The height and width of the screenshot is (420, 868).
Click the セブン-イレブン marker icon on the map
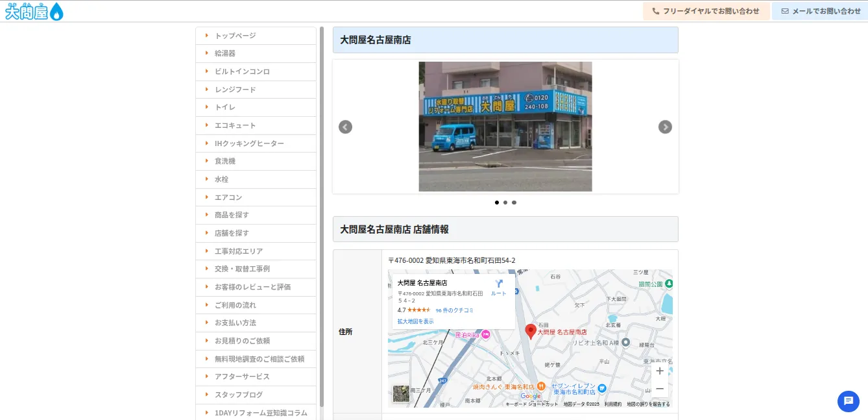(601, 388)
